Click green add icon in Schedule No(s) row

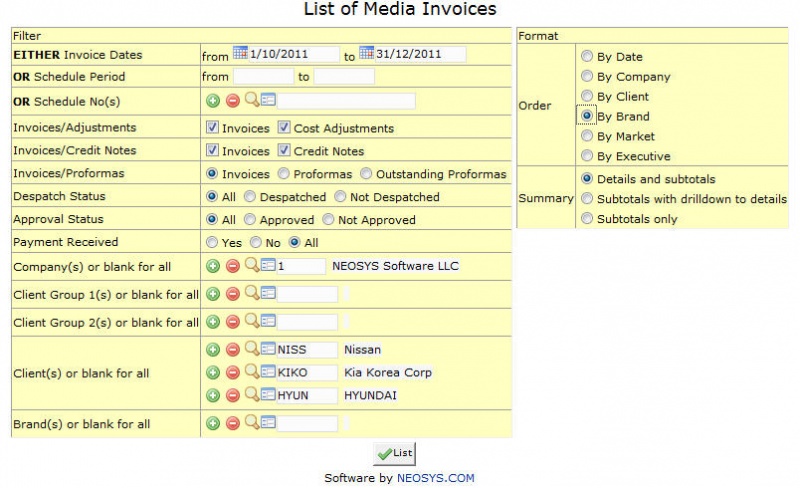[213, 101]
